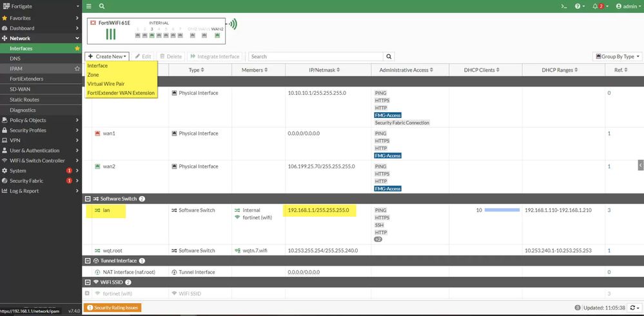Open VPN from its monitor icon
Screen dimensions: 644x316
pos(5,141)
